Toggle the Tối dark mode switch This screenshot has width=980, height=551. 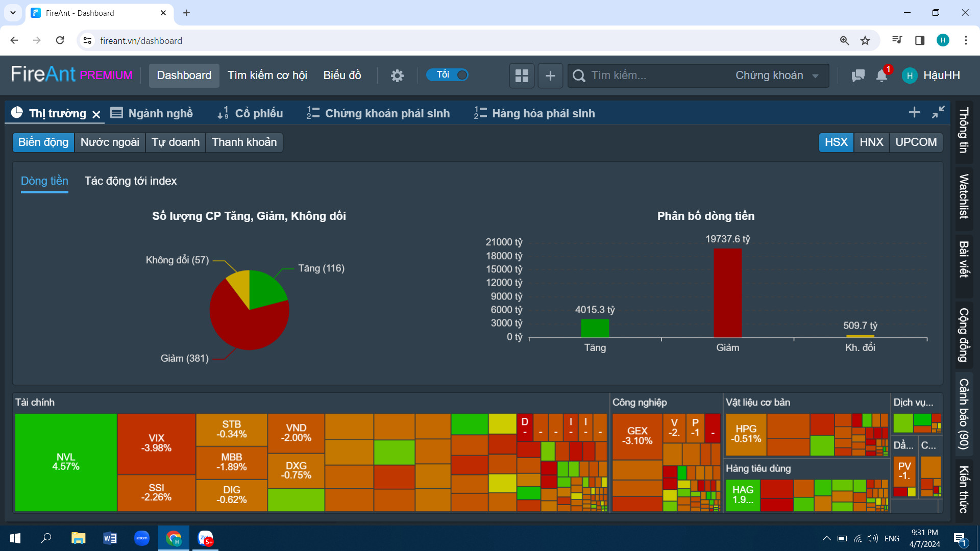tap(447, 75)
